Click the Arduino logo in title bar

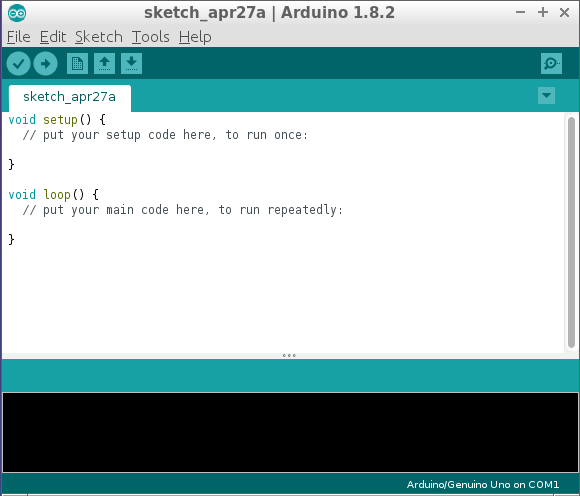coord(17,13)
